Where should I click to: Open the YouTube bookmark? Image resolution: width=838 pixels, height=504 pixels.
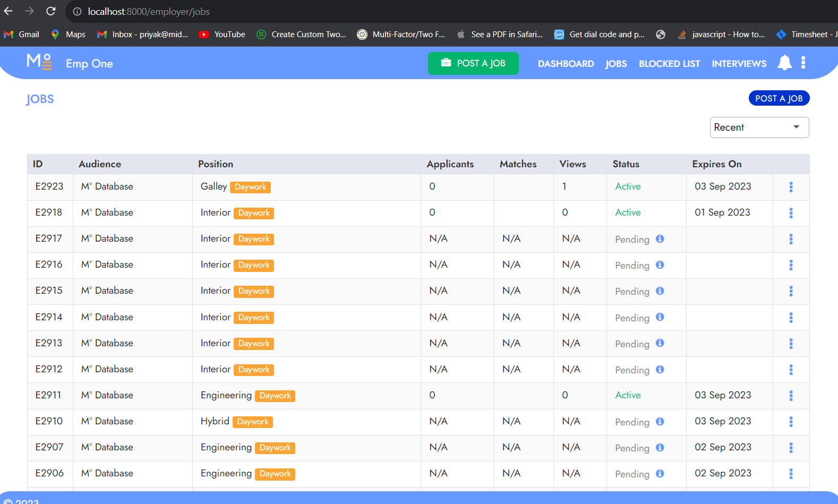[222, 35]
